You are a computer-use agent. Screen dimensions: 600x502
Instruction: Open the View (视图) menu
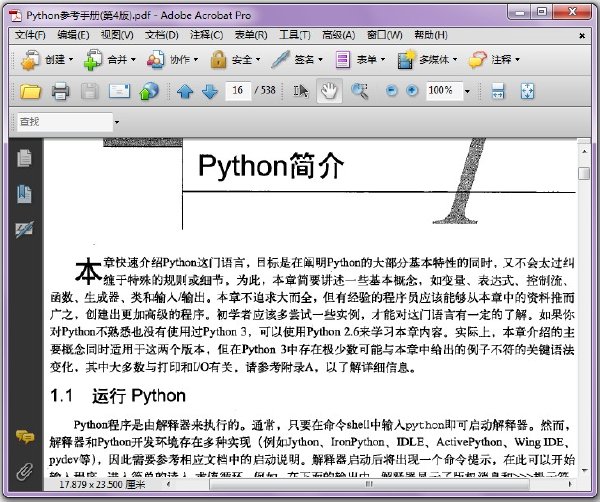tap(117, 35)
